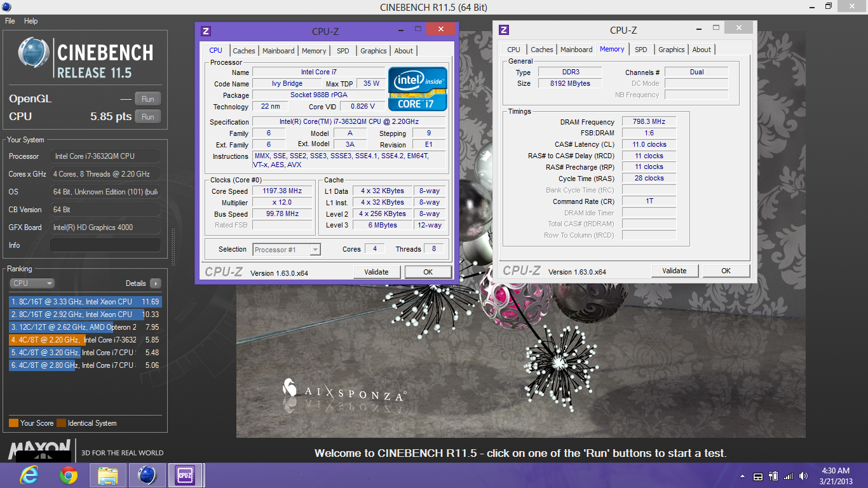Screen dimensions: 868x488
Task: Click the Level 3 cache 6 MBytes value
Action: coord(383,226)
